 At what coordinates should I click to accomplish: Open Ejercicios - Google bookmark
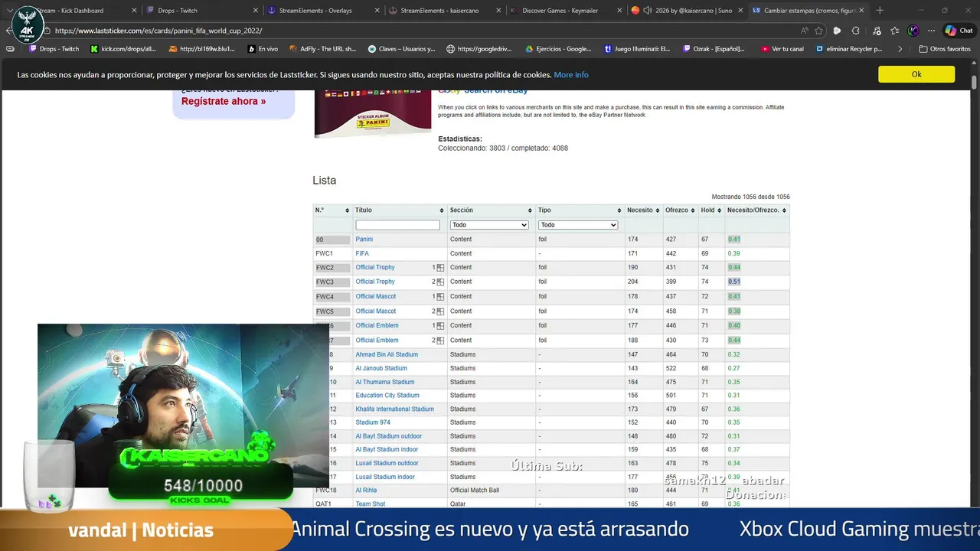[x=558, y=49]
